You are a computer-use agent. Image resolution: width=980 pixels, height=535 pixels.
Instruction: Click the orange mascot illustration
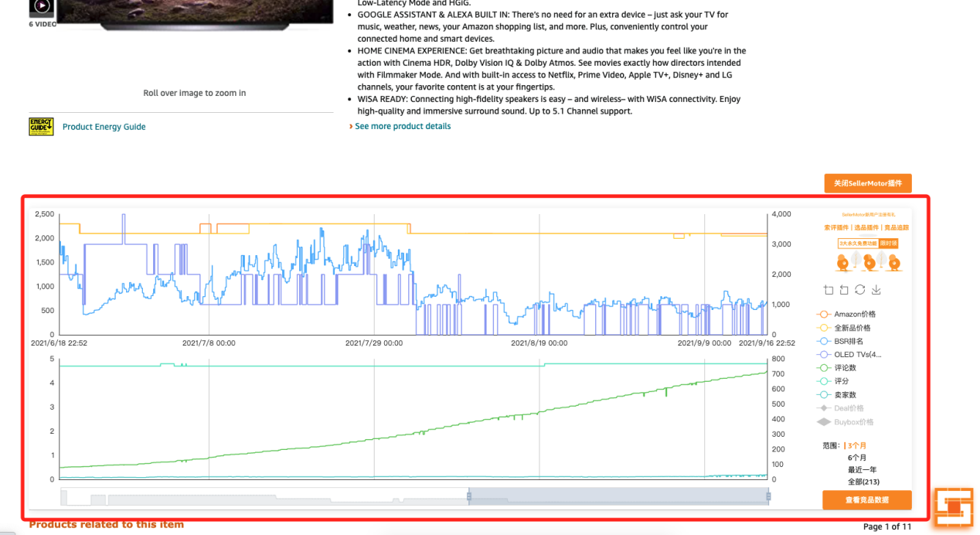pos(869,262)
